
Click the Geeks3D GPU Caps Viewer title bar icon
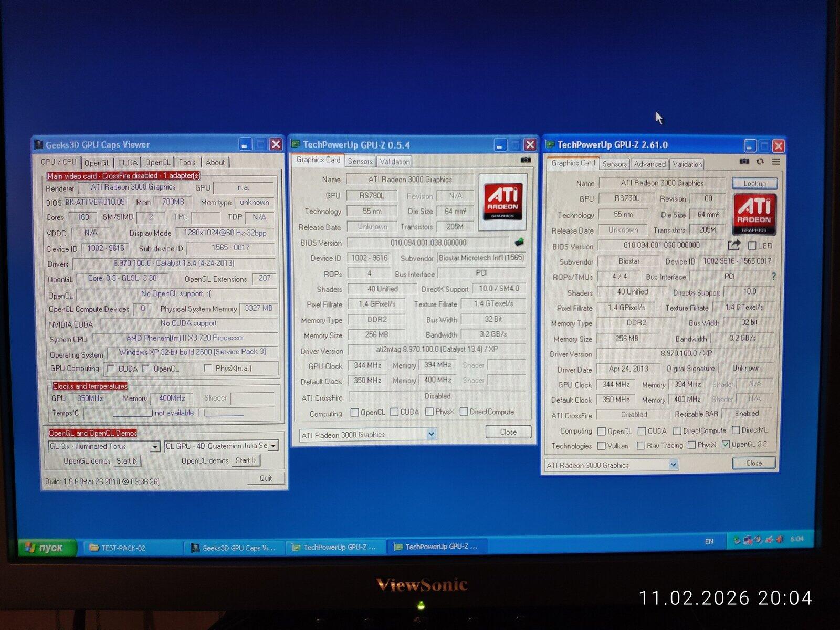coord(38,144)
